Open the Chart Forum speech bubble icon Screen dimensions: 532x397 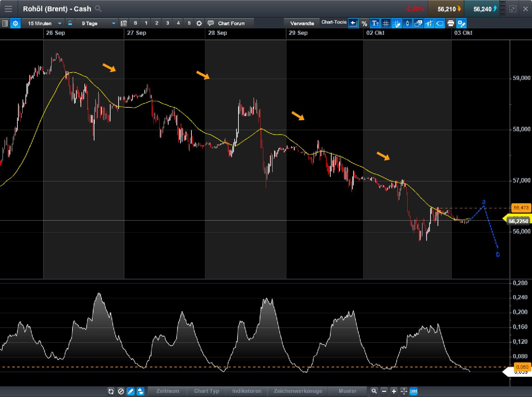pos(211,23)
